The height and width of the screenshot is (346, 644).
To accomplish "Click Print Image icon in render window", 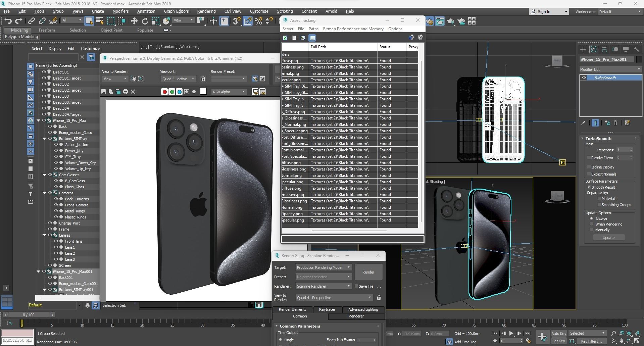I will tap(126, 92).
